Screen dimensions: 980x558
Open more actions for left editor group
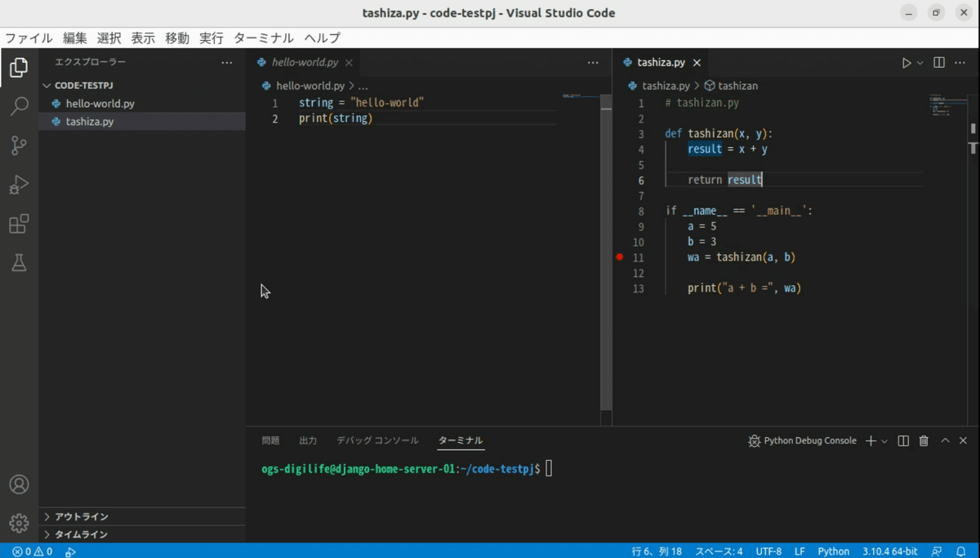coord(593,63)
